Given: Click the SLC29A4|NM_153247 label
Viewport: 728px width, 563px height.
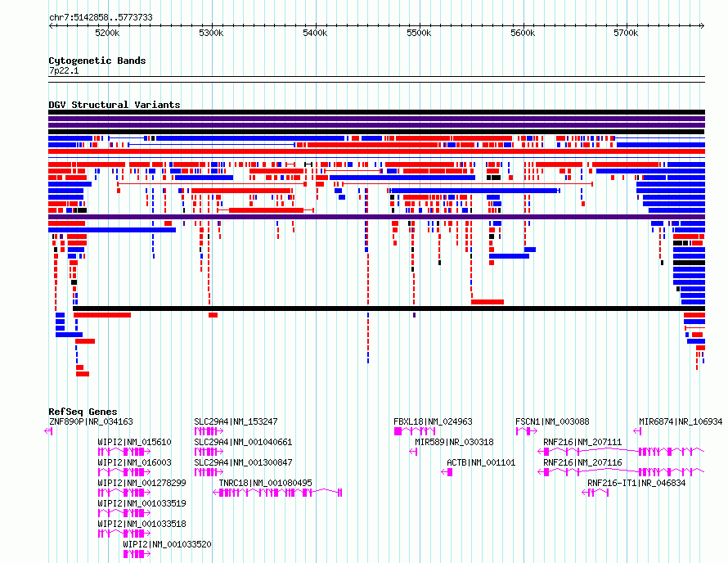Looking at the screenshot, I should click(236, 421).
